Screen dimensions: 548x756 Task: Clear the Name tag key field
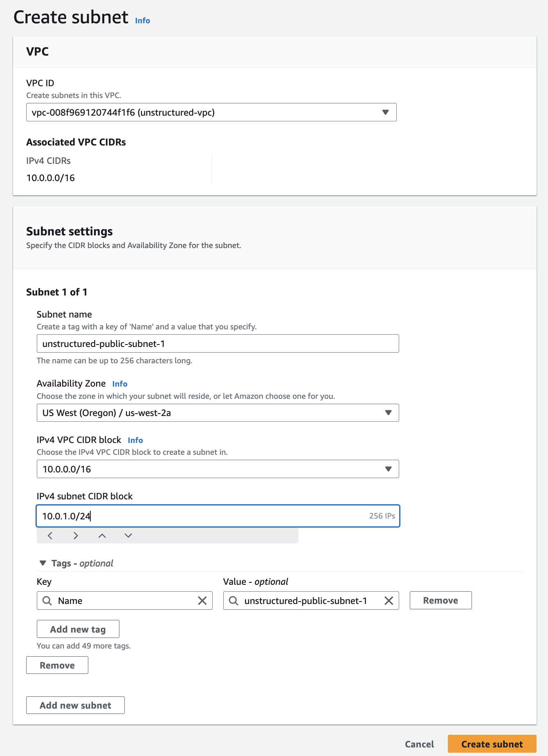click(202, 601)
